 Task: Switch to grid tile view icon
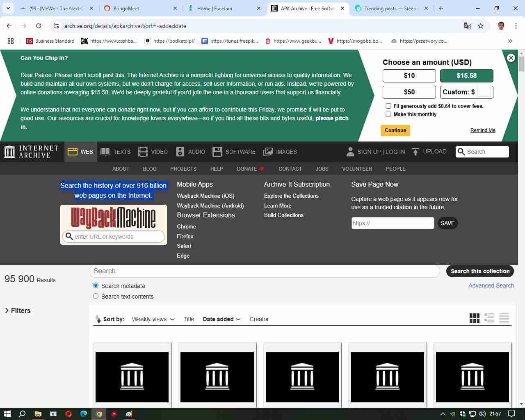(474, 318)
